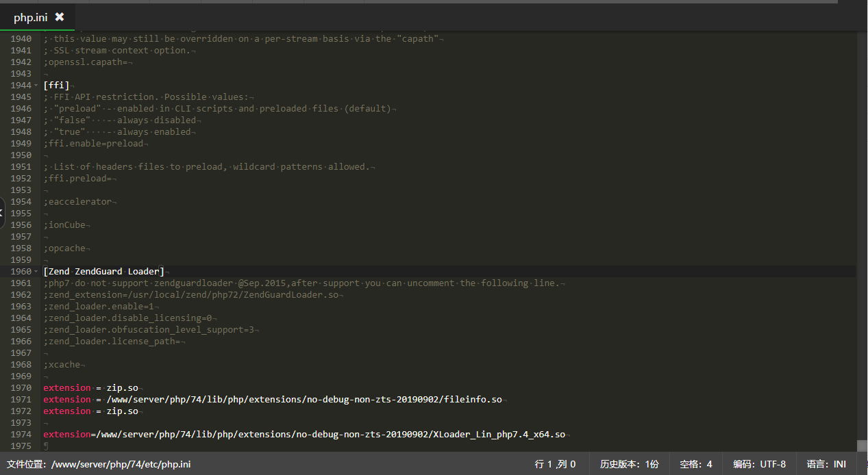This screenshot has height=475, width=868.
Task: Click the fileinfo.so extension line
Action: click(x=274, y=400)
